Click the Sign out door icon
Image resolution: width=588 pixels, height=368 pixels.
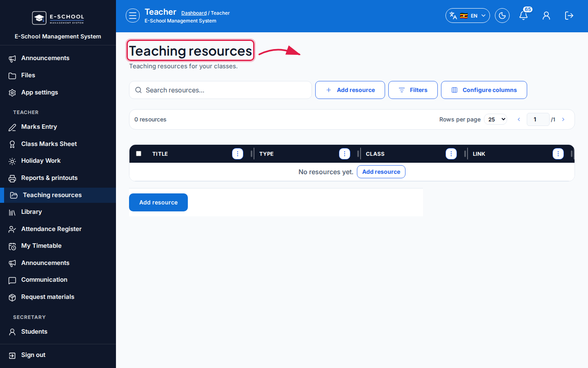coord(12,355)
